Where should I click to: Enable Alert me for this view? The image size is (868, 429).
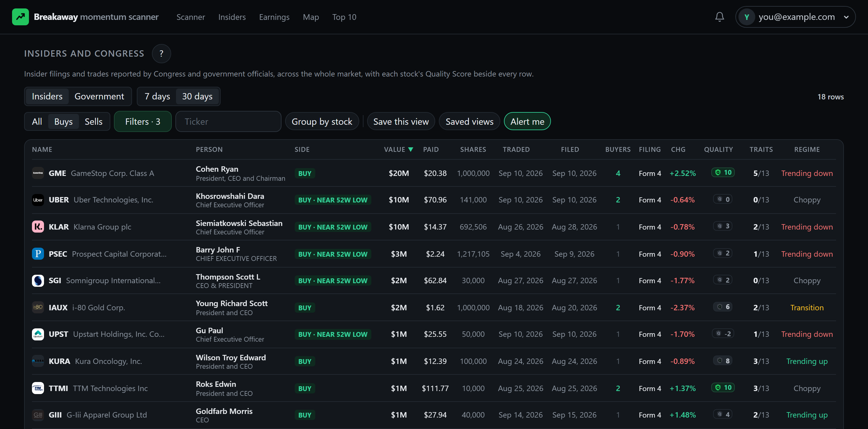pos(527,122)
